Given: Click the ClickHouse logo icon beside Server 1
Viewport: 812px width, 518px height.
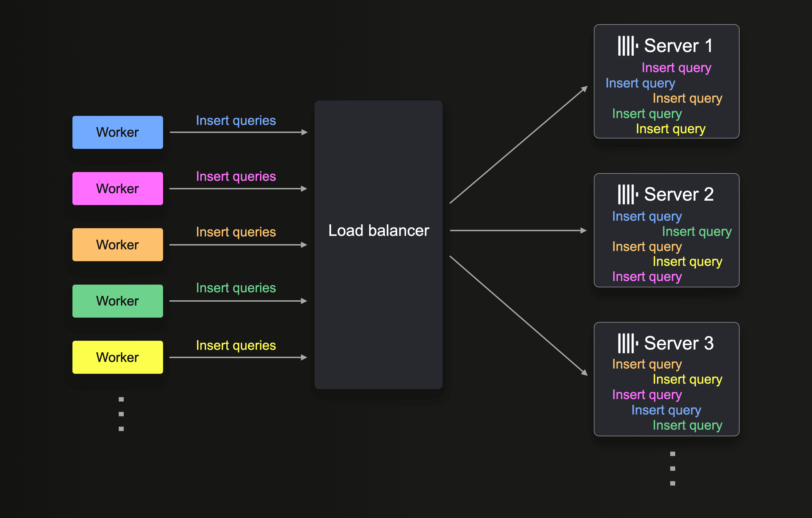Looking at the screenshot, I should (627, 46).
